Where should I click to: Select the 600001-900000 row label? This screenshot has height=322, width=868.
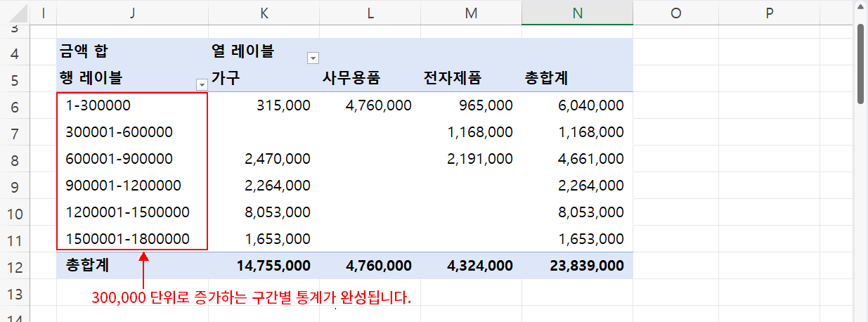133,158
